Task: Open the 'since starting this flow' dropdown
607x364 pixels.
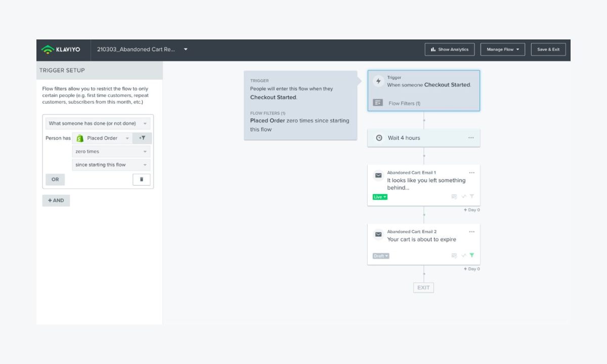Action: coord(111,165)
